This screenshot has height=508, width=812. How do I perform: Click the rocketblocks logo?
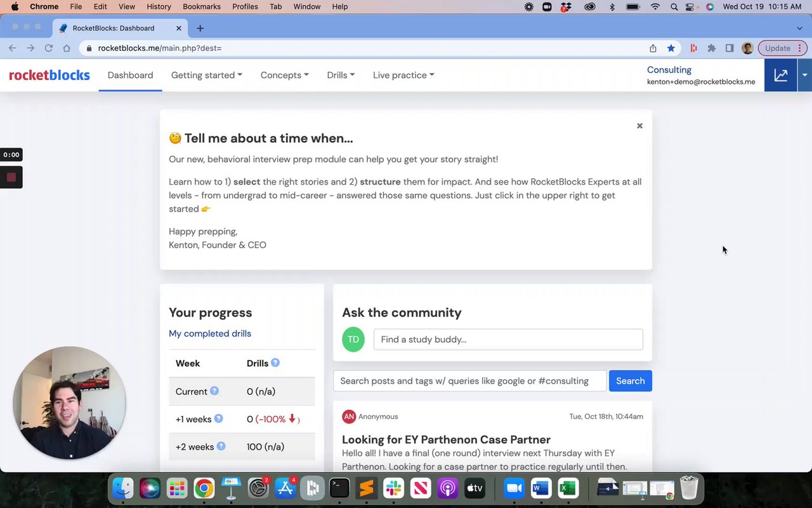point(49,75)
